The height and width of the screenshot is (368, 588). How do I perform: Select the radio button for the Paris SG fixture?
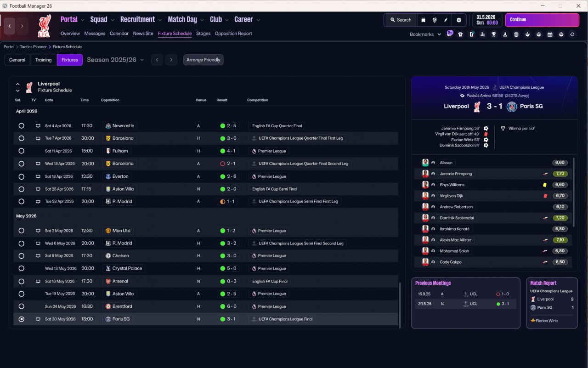21,319
